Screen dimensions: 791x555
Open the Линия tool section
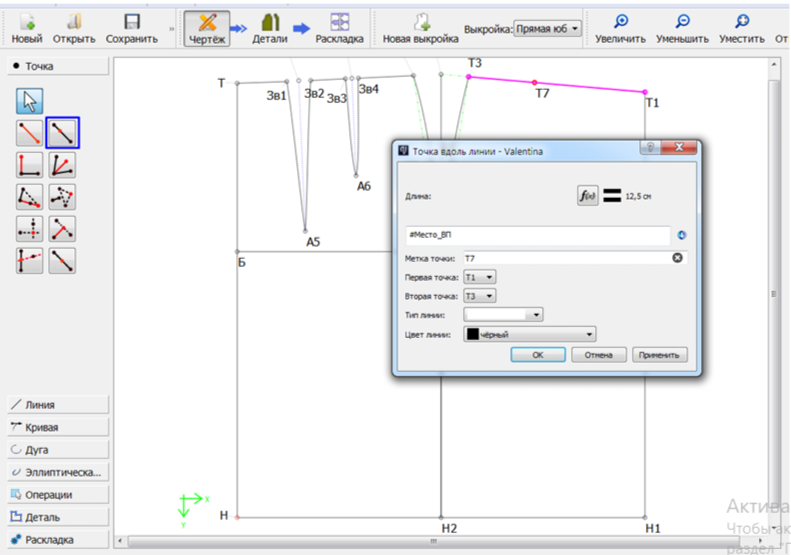pyautogui.click(x=58, y=405)
